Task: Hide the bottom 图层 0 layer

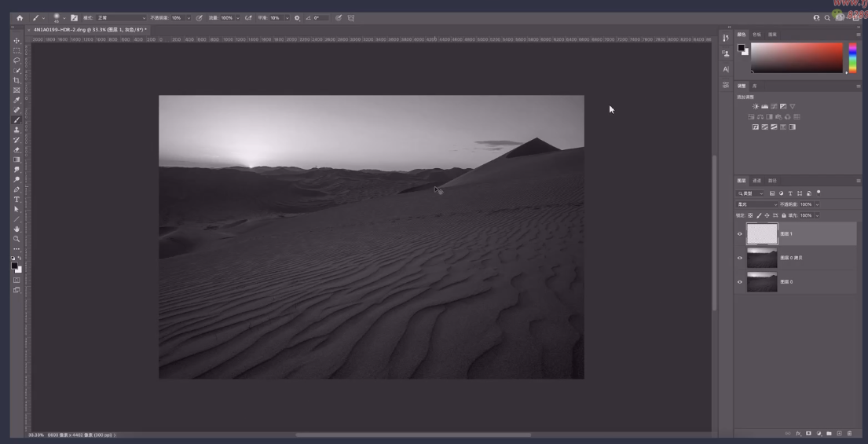Action: (739, 281)
